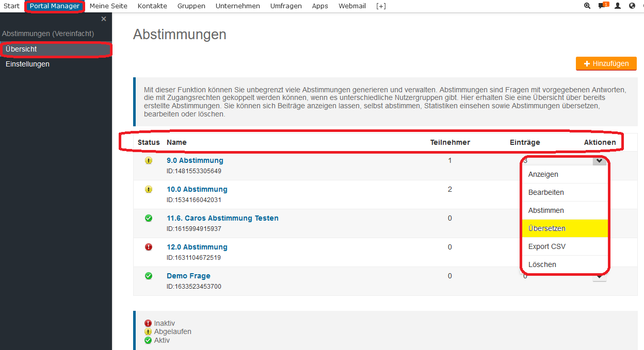The width and height of the screenshot is (644, 350).
Task: Select Übersicht in the sidebar
Action: coord(56,49)
